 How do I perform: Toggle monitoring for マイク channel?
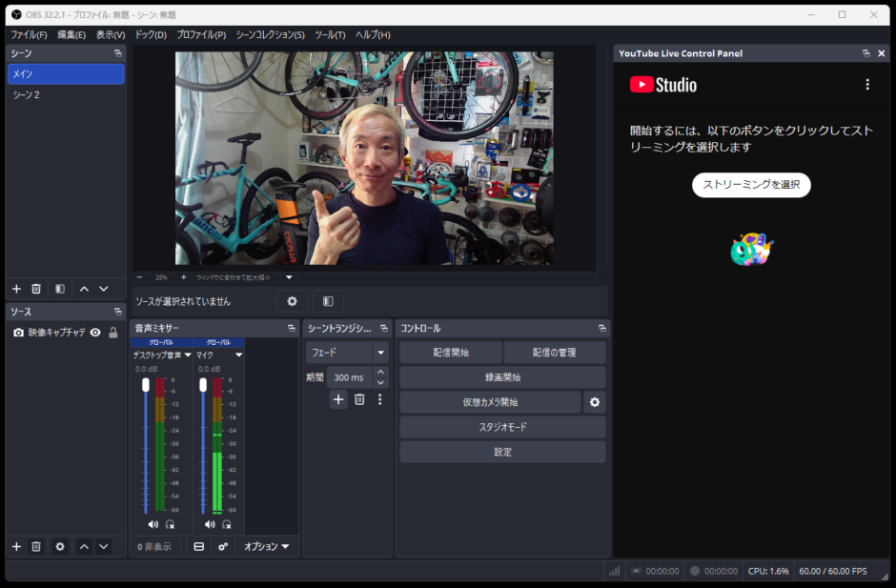pyautogui.click(x=227, y=524)
